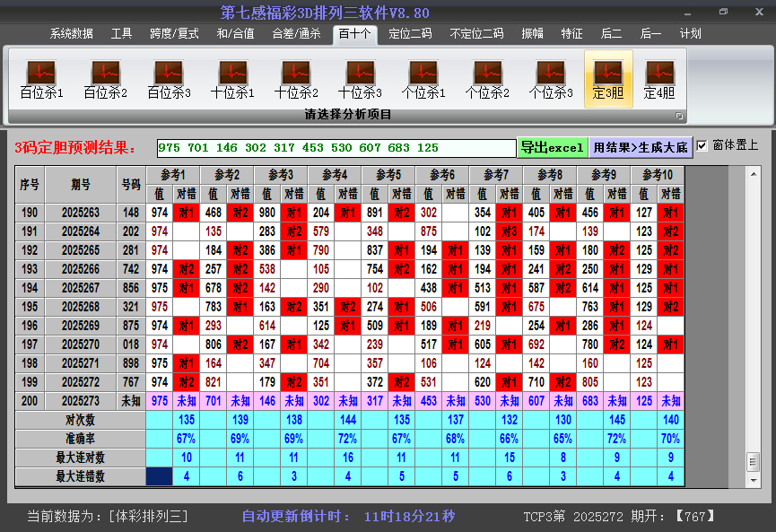Open the 工具 menu
Viewport: 776px width, 532px height.
click(120, 33)
